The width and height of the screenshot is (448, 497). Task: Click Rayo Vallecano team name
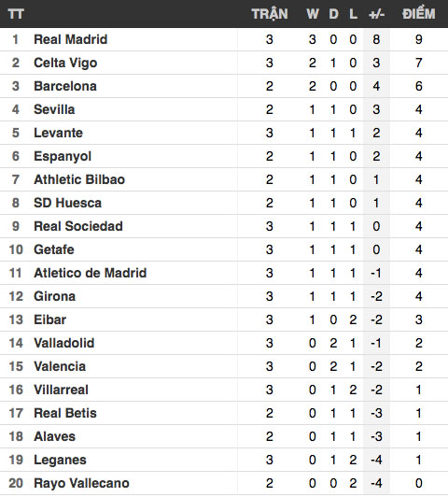point(82,483)
